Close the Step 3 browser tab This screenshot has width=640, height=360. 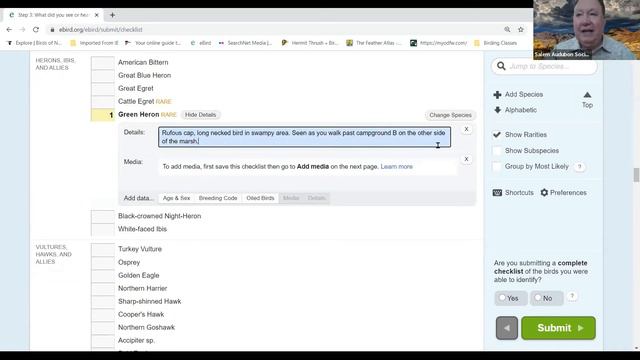click(97, 15)
